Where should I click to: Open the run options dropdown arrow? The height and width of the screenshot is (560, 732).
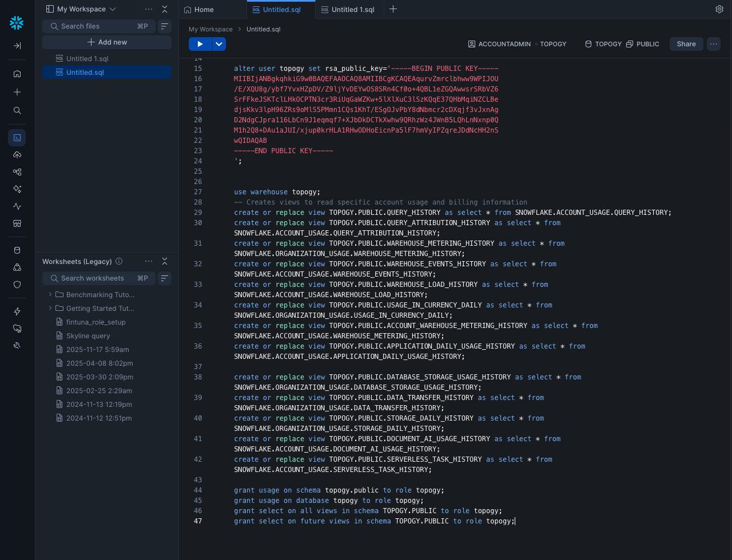point(219,44)
